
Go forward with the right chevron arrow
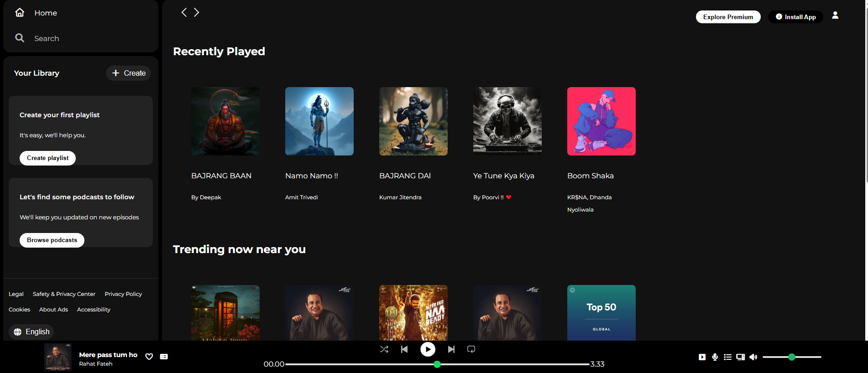pos(197,12)
